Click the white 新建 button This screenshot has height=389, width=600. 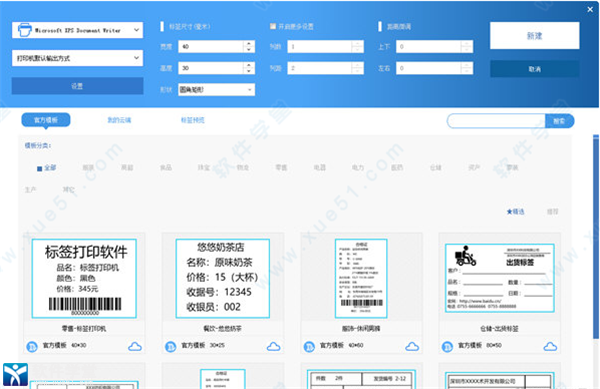(x=535, y=36)
